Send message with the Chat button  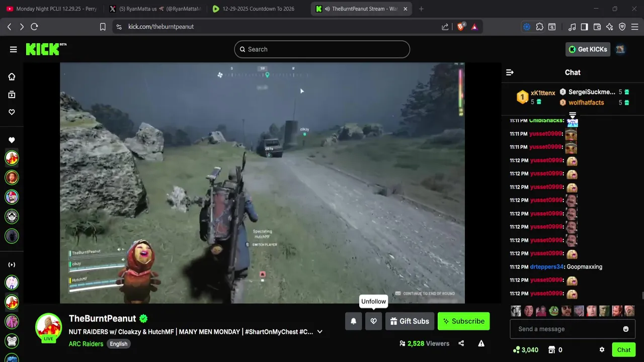(x=624, y=350)
